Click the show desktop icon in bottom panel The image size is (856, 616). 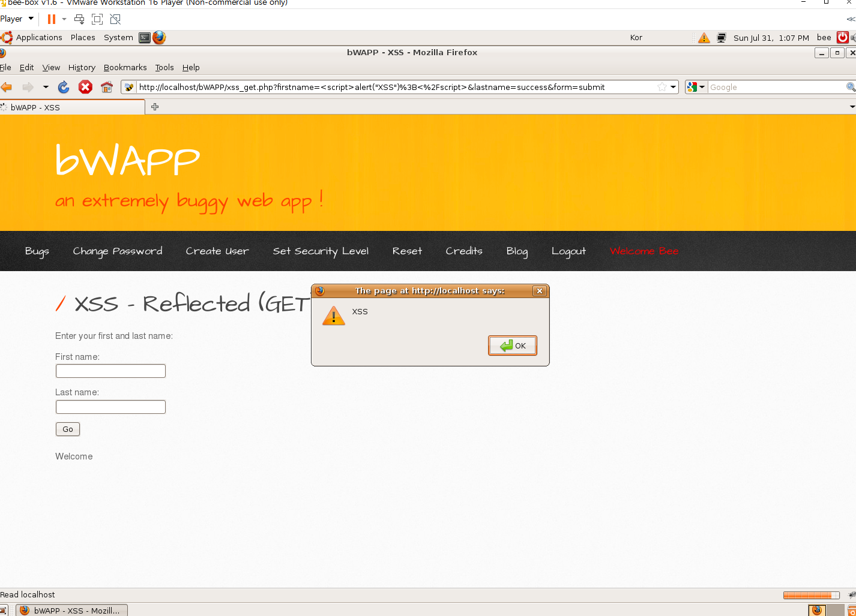[x=3, y=611]
